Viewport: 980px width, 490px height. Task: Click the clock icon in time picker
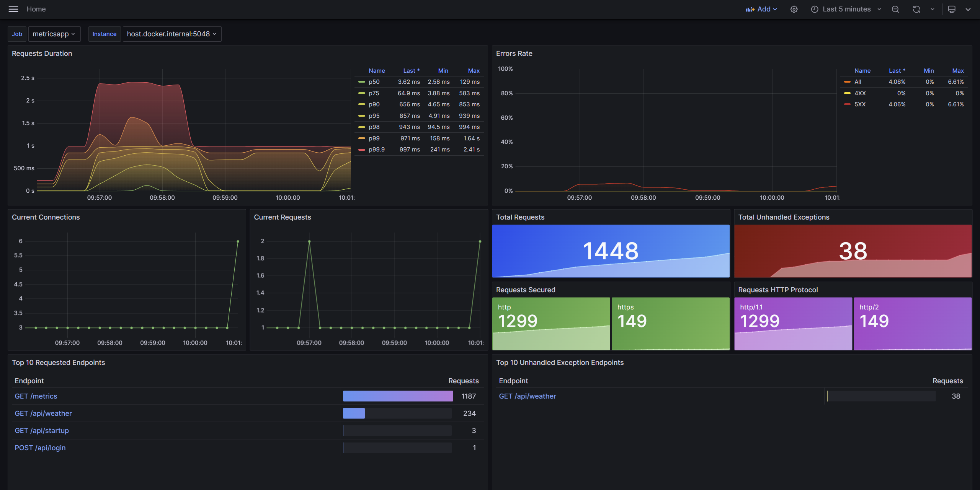pyautogui.click(x=815, y=9)
